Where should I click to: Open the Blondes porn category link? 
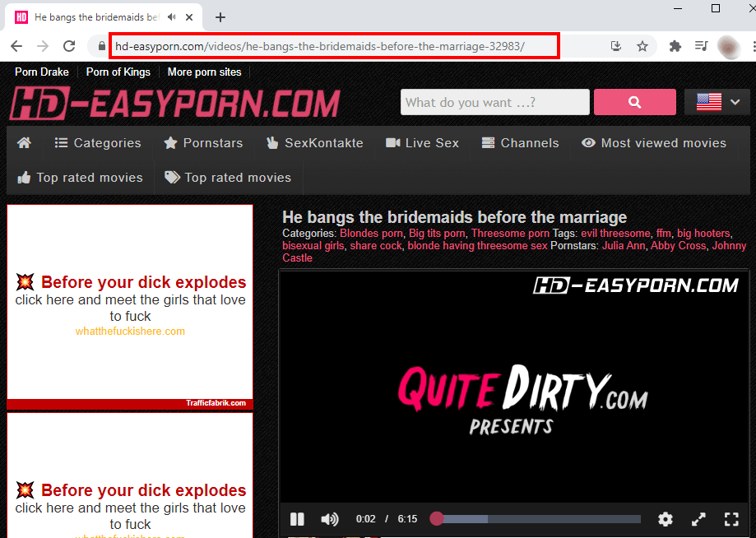point(371,234)
